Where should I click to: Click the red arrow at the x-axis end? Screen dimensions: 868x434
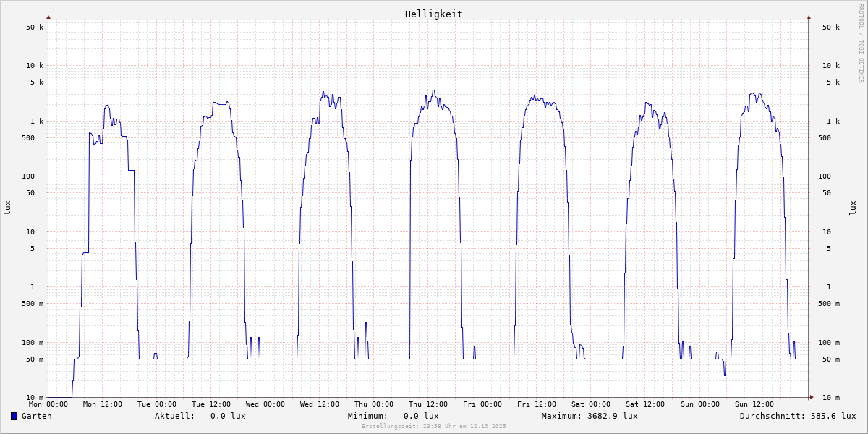(812, 397)
